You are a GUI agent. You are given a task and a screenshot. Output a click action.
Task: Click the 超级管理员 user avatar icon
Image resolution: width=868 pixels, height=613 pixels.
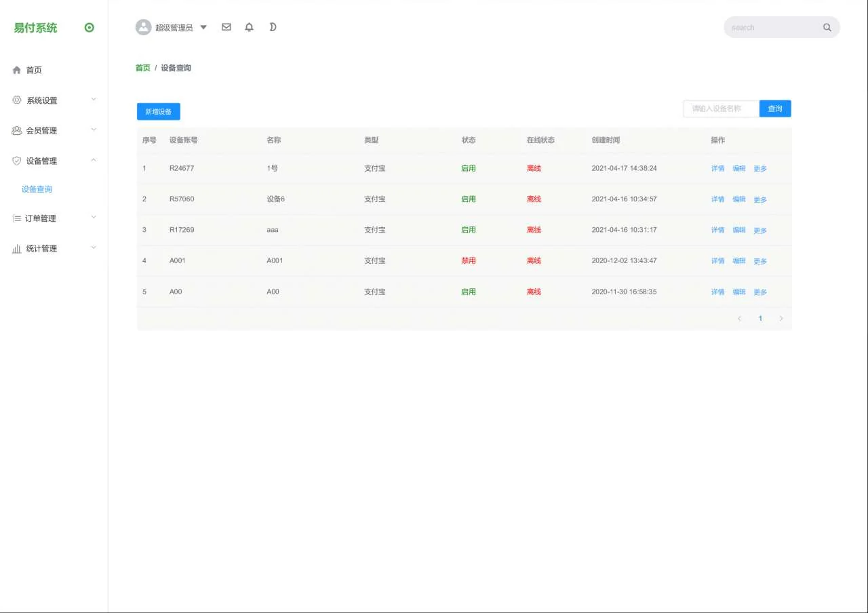pyautogui.click(x=143, y=27)
